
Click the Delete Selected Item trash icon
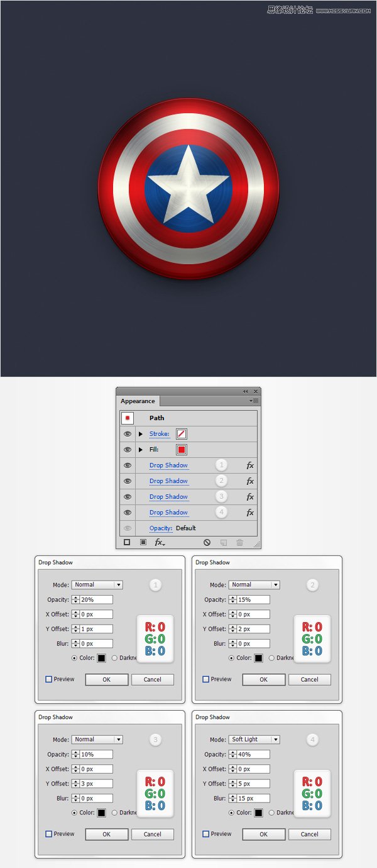pyautogui.click(x=239, y=542)
